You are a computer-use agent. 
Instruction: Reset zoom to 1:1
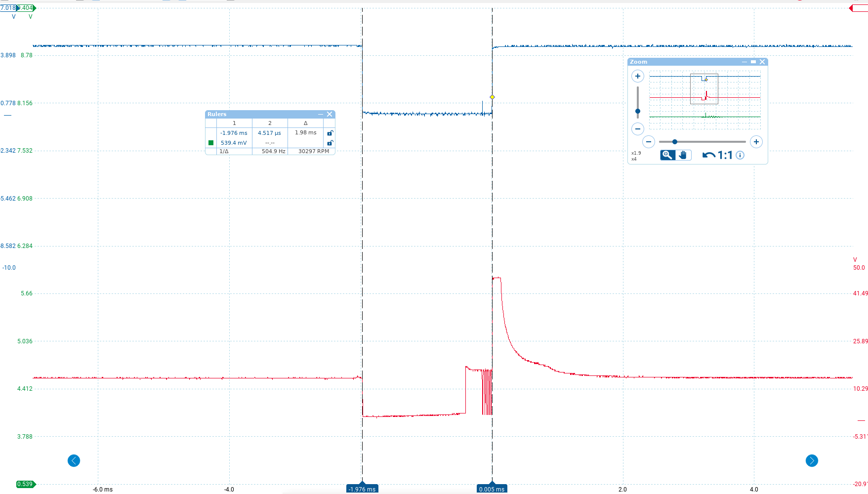click(x=725, y=155)
